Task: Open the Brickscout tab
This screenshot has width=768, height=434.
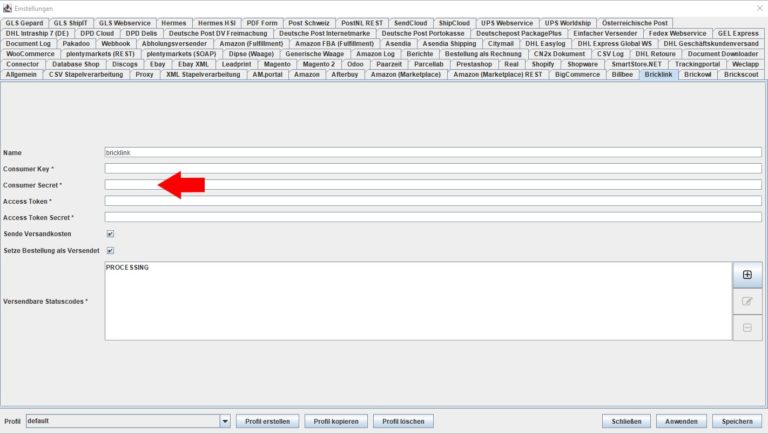Action: coord(741,74)
